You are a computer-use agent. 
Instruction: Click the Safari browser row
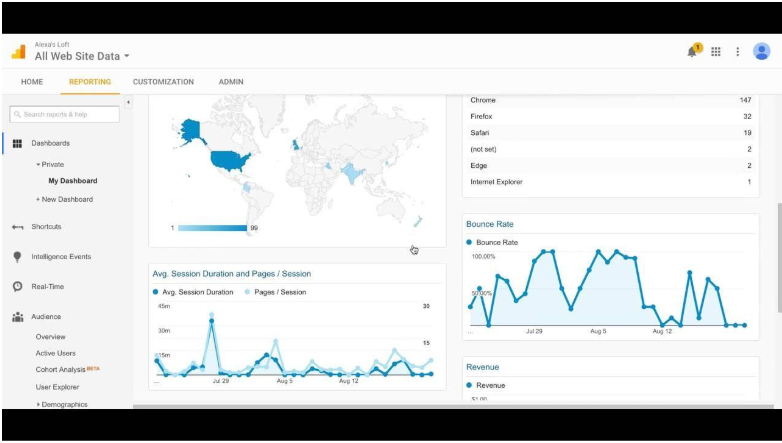coord(610,133)
